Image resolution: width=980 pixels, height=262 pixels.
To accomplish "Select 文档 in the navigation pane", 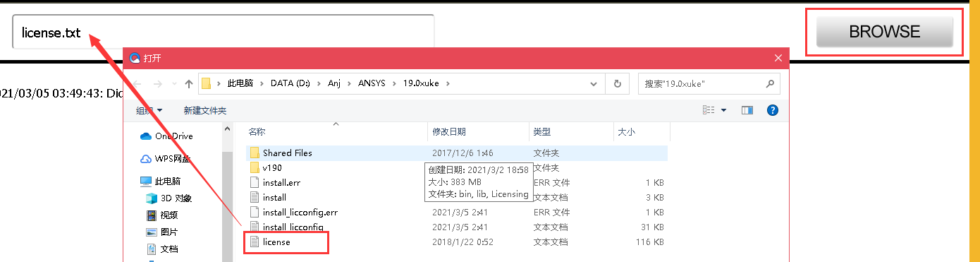I will click(x=162, y=249).
